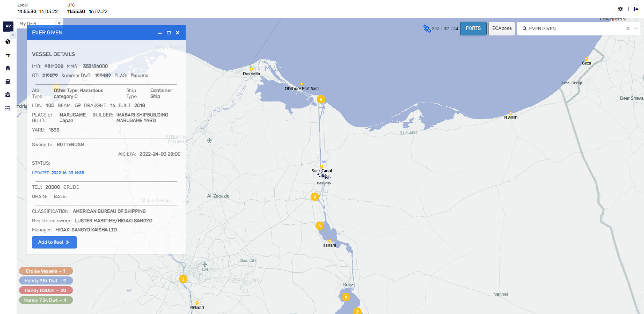Open the My fleet dropdown
The width and height of the screenshot is (644, 314).
pos(40,24)
